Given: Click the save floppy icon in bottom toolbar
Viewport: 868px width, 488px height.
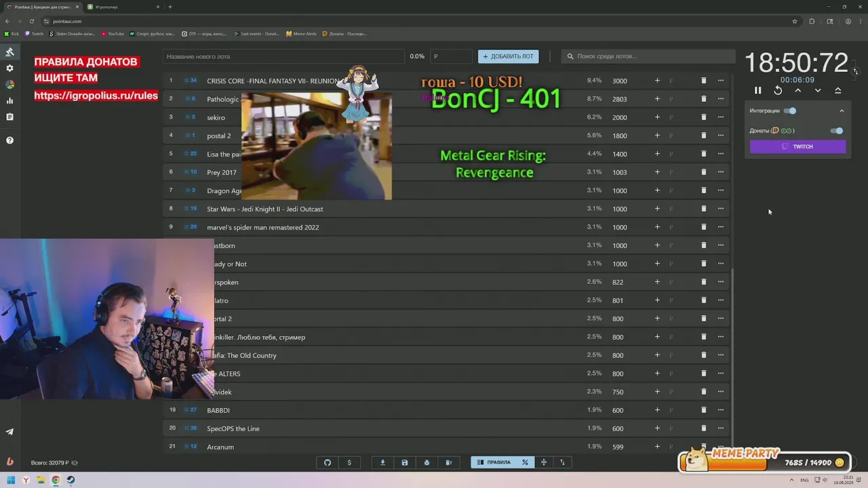Looking at the screenshot, I should 405,462.
